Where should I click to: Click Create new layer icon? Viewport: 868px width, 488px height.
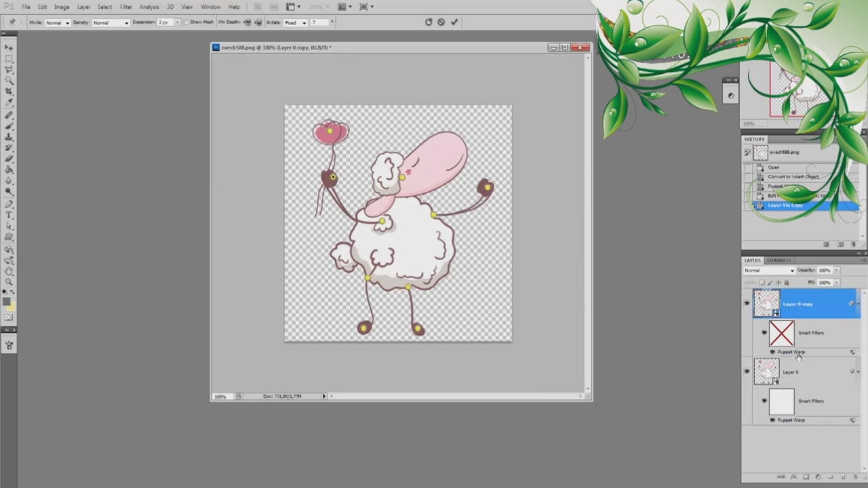click(842, 477)
